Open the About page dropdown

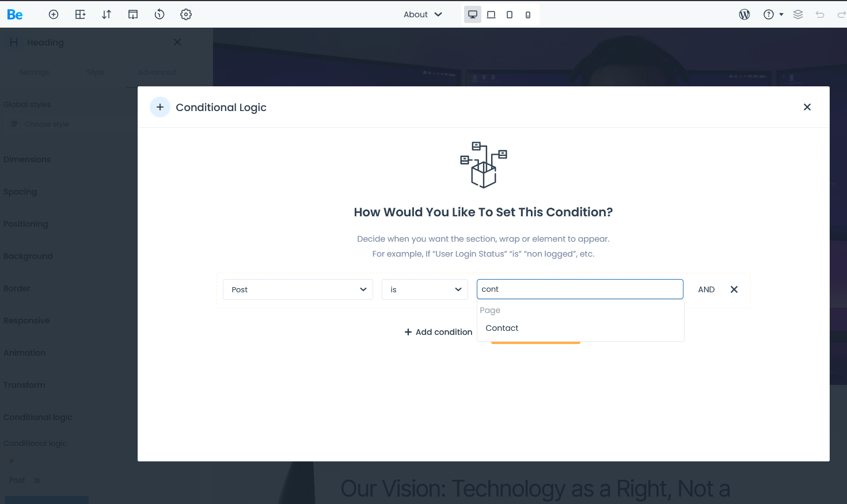[423, 14]
